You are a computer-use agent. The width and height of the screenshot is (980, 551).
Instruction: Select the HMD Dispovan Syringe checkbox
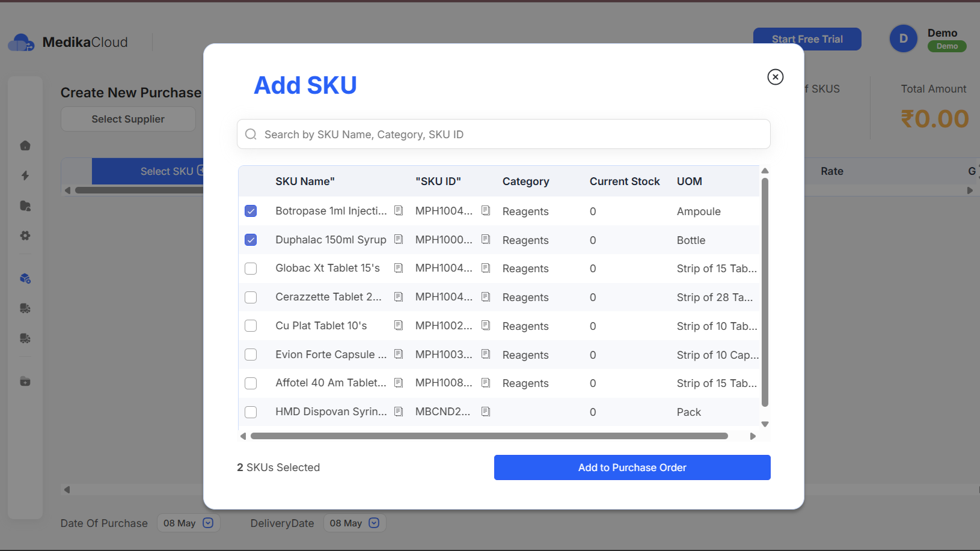(x=251, y=412)
